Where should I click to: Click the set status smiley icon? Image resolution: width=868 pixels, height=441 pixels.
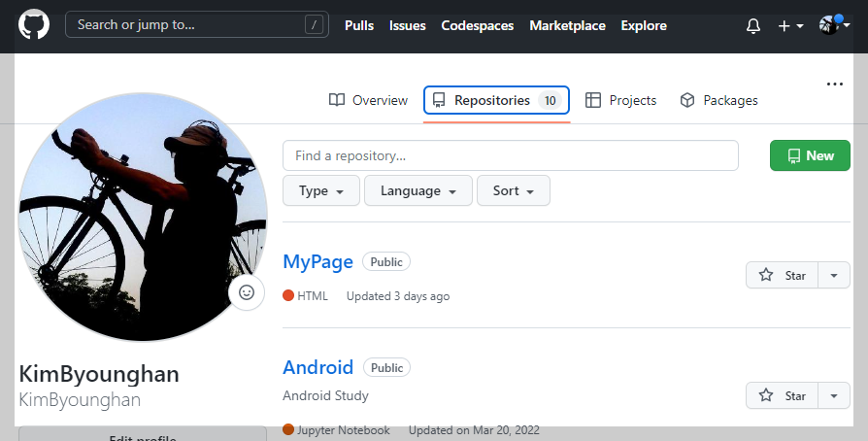coord(247,292)
